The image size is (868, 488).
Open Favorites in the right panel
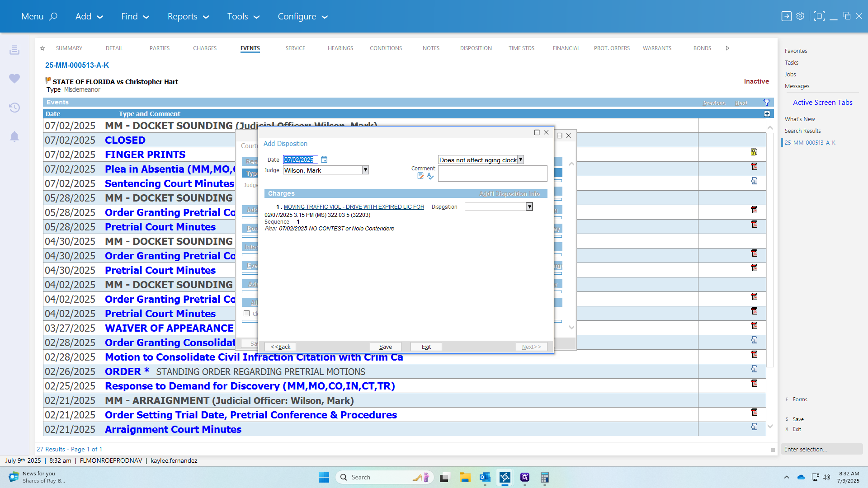tap(796, 51)
